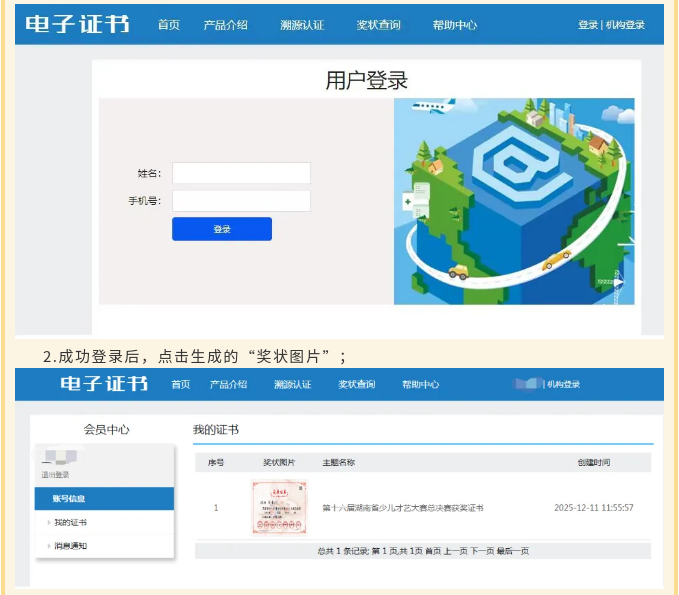Click the arrow icon on the banner illustration

click(618, 283)
